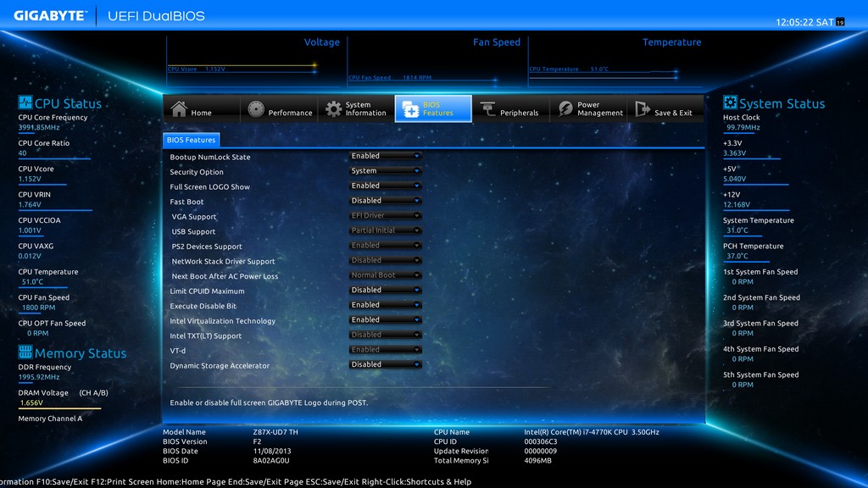
Task: Click the +12V value 12.168V
Action: (737, 205)
